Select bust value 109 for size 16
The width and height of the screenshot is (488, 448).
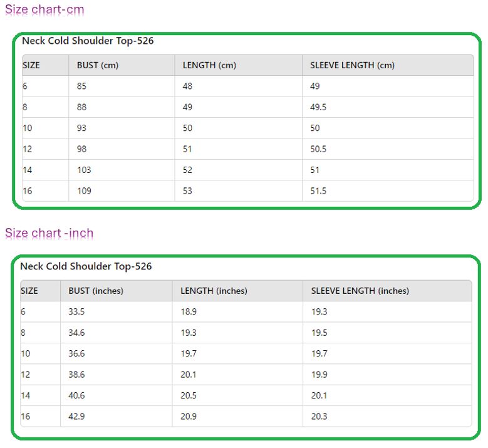(84, 191)
